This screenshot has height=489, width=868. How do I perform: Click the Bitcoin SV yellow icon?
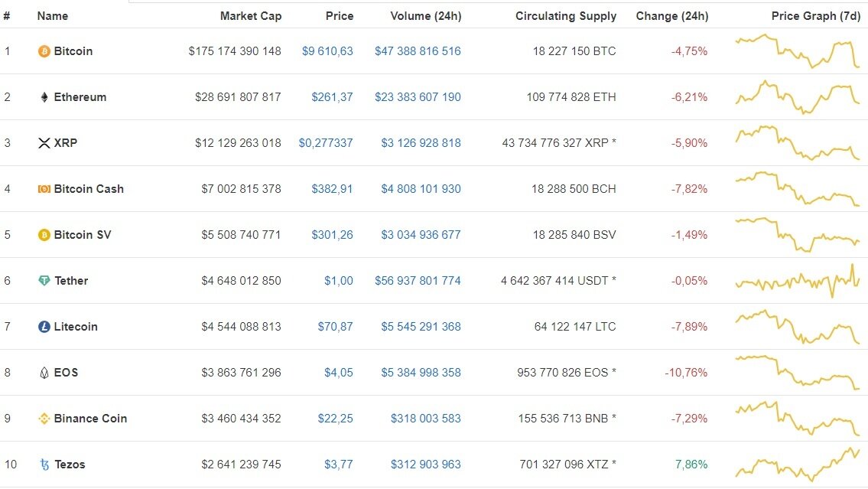[44, 235]
